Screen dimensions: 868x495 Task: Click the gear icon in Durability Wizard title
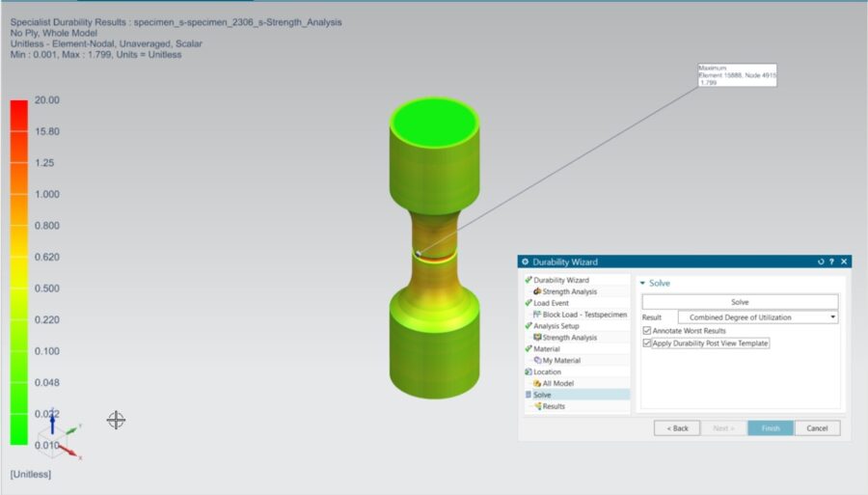click(526, 261)
